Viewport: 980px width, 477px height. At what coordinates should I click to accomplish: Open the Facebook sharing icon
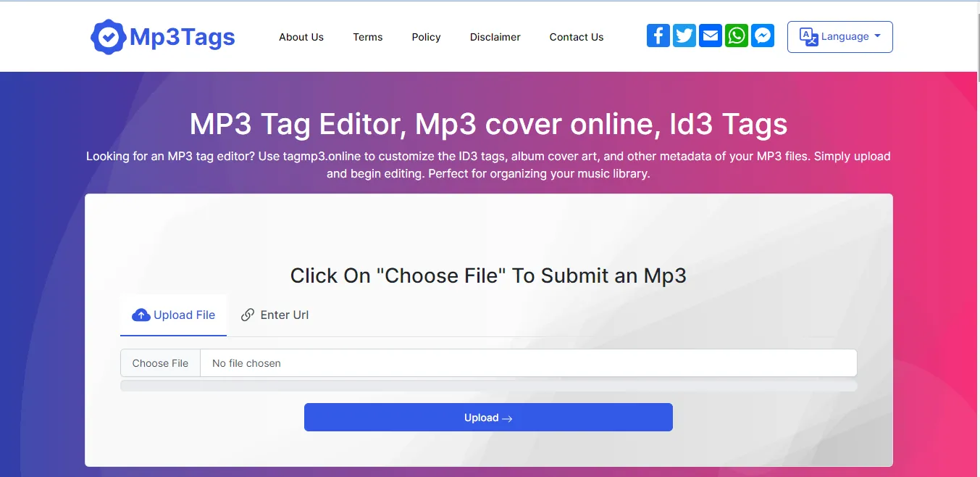point(658,35)
